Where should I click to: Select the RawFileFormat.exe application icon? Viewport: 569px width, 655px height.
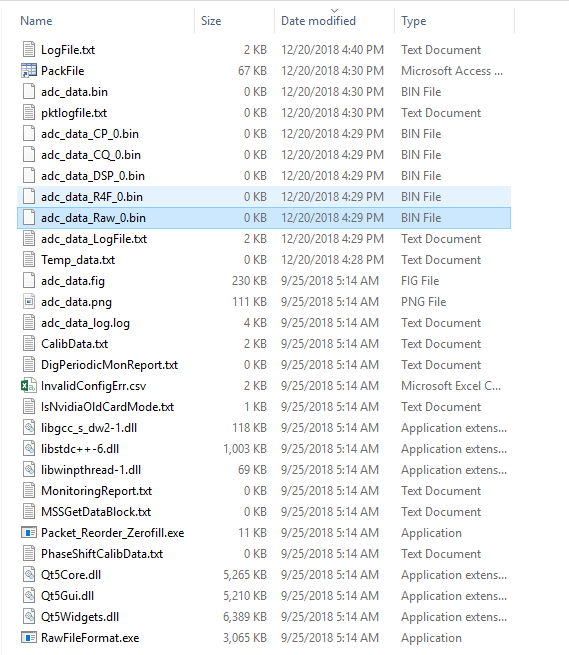[x=29, y=637]
